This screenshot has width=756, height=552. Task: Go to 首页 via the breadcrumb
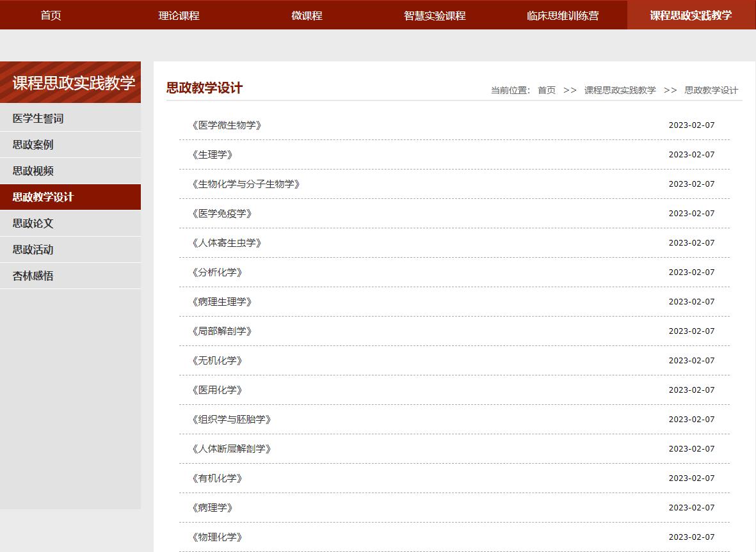tap(546, 90)
